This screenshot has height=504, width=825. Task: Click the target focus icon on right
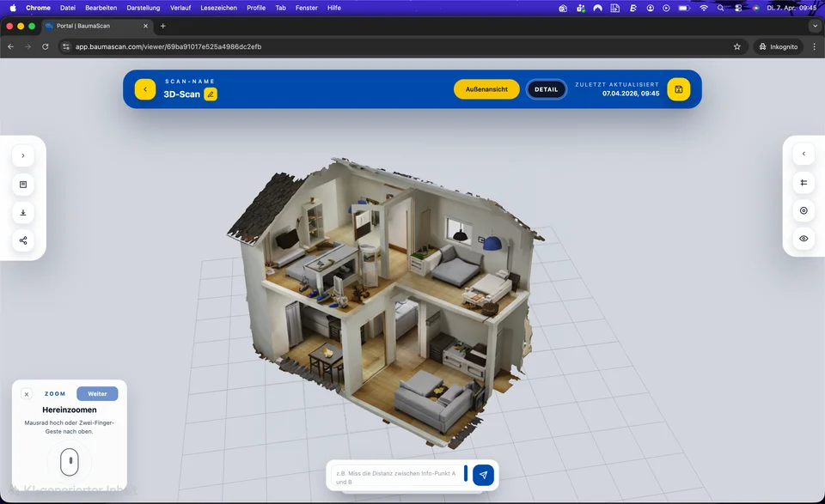click(804, 210)
